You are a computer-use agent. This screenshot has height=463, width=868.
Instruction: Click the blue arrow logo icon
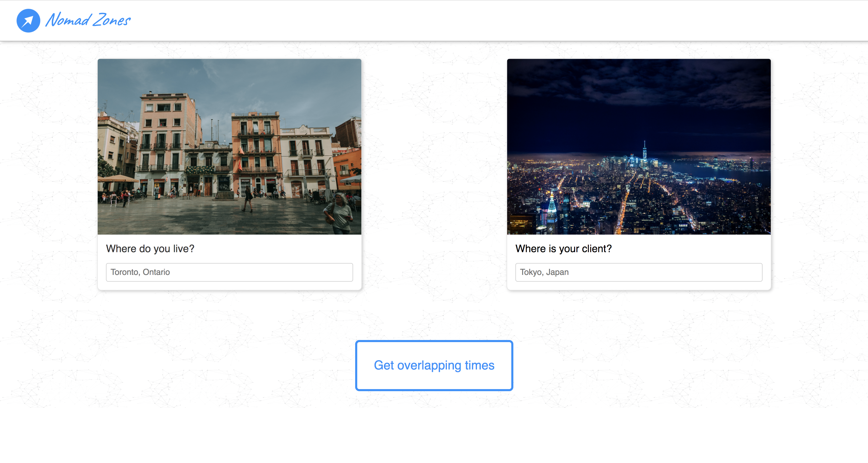28,20
